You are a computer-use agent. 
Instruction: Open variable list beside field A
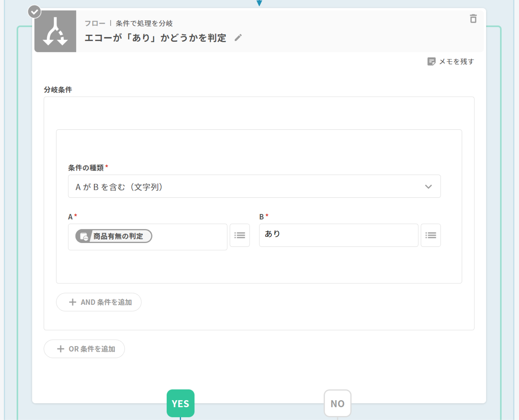pos(239,235)
